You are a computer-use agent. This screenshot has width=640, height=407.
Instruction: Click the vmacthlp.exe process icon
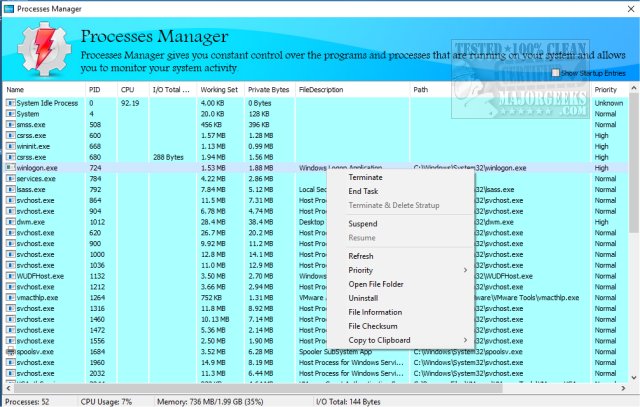pos(11,298)
